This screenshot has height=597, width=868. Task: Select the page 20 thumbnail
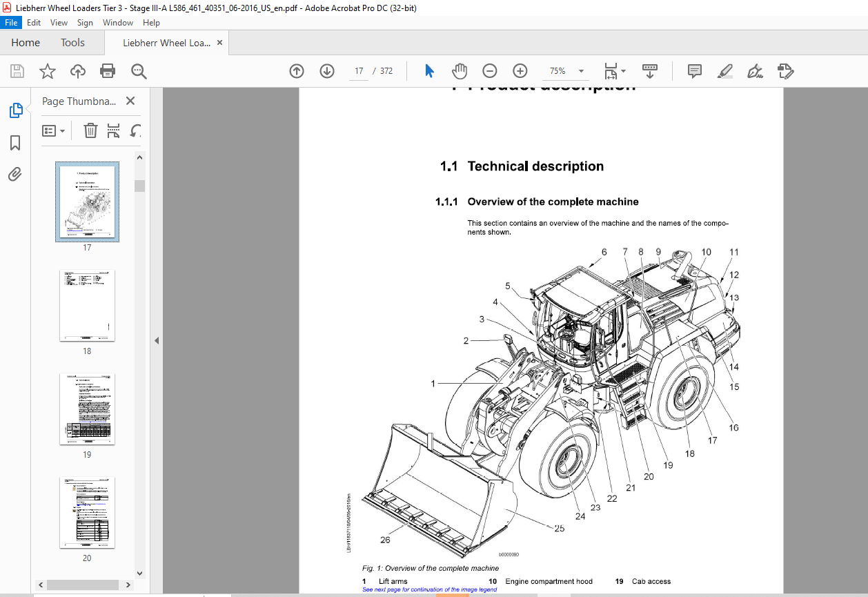[87, 512]
